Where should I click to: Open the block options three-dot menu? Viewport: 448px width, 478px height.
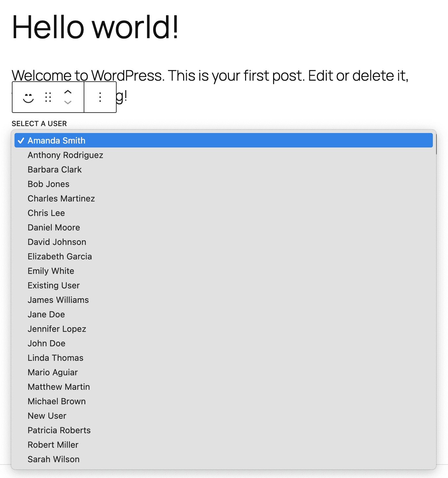(x=100, y=97)
